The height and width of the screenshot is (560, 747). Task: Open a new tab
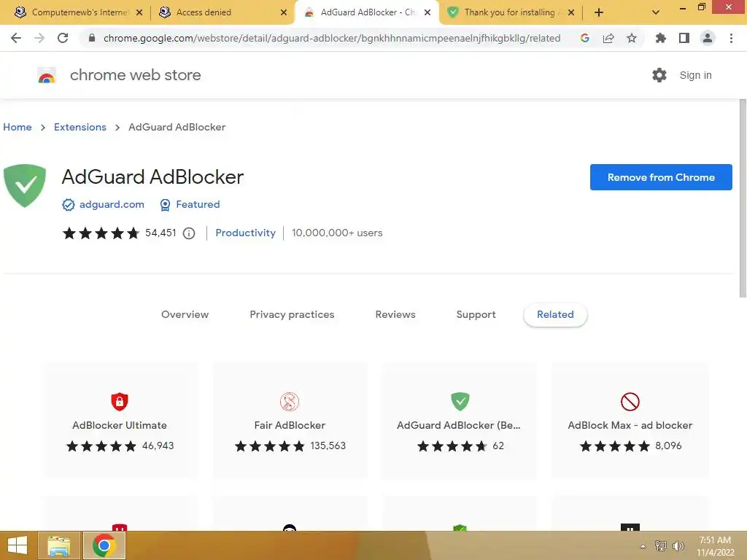click(599, 12)
